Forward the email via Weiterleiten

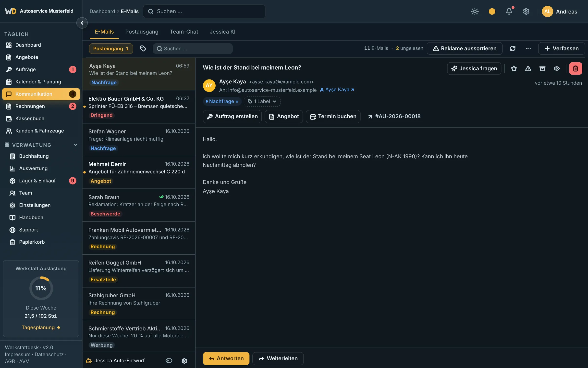[278, 358]
